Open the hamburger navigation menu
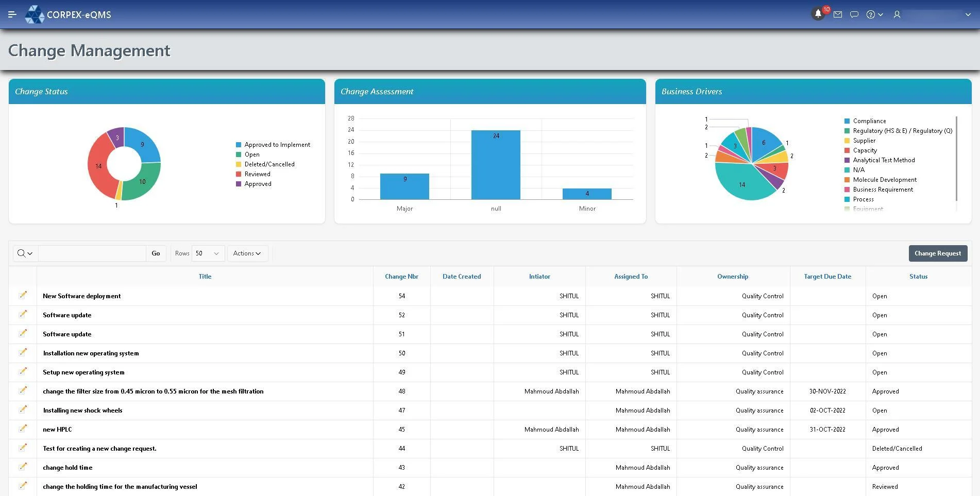 point(12,14)
